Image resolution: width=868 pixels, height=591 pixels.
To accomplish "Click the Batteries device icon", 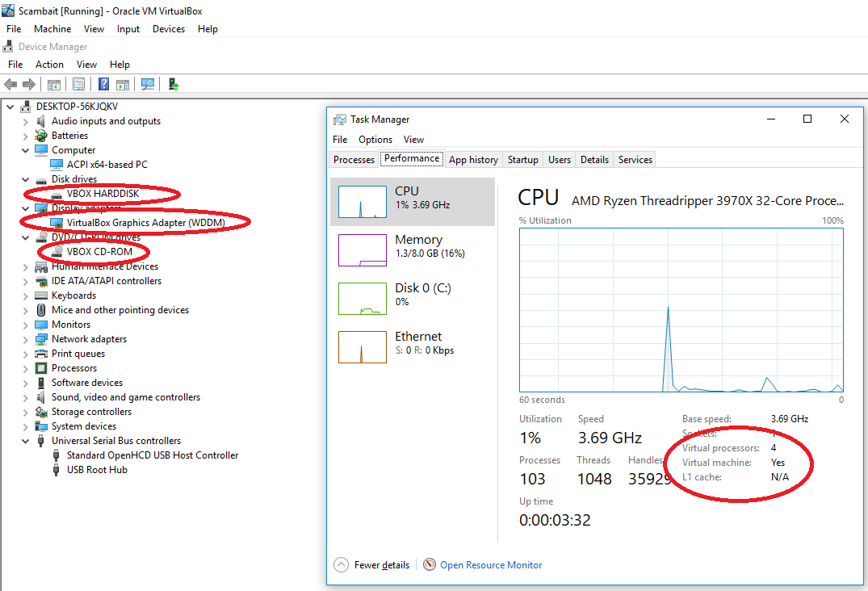I will 41,136.
